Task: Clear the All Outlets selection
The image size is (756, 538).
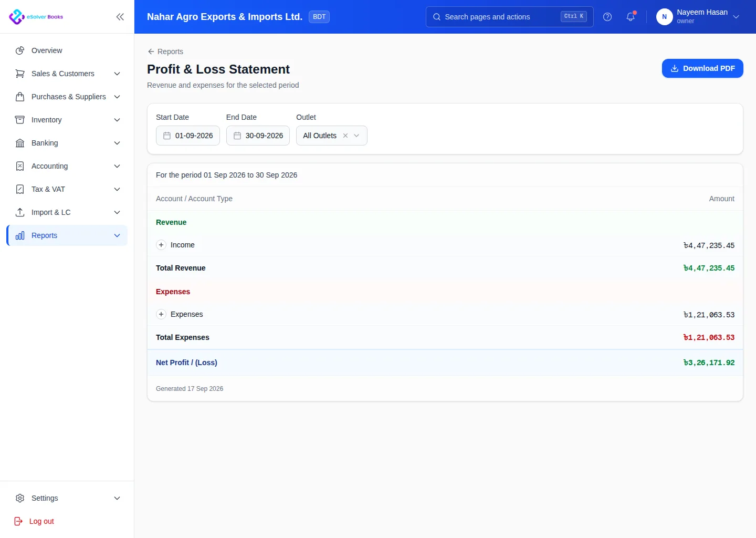Action: pos(345,136)
